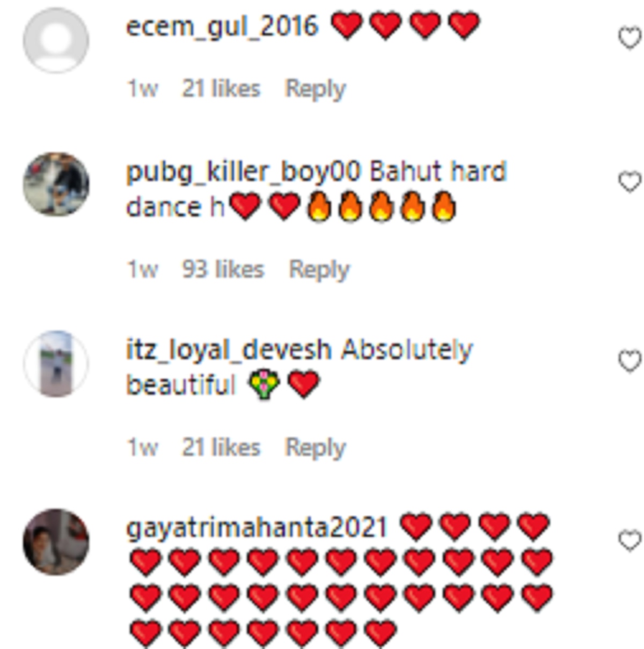Open the 1w timestamp on pubg_killer_boy00's comment

tap(142, 269)
